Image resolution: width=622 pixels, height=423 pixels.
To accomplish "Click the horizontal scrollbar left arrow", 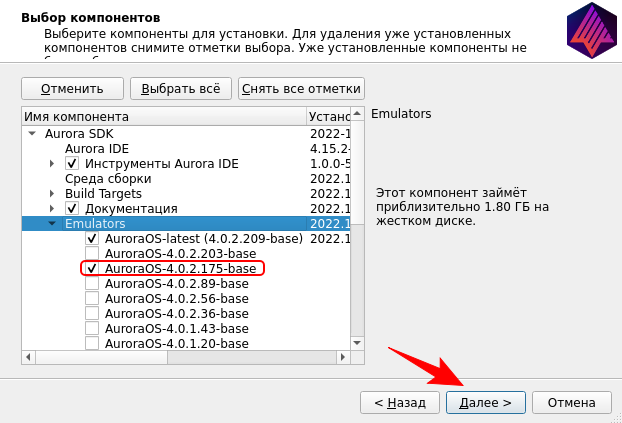I will (28, 357).
